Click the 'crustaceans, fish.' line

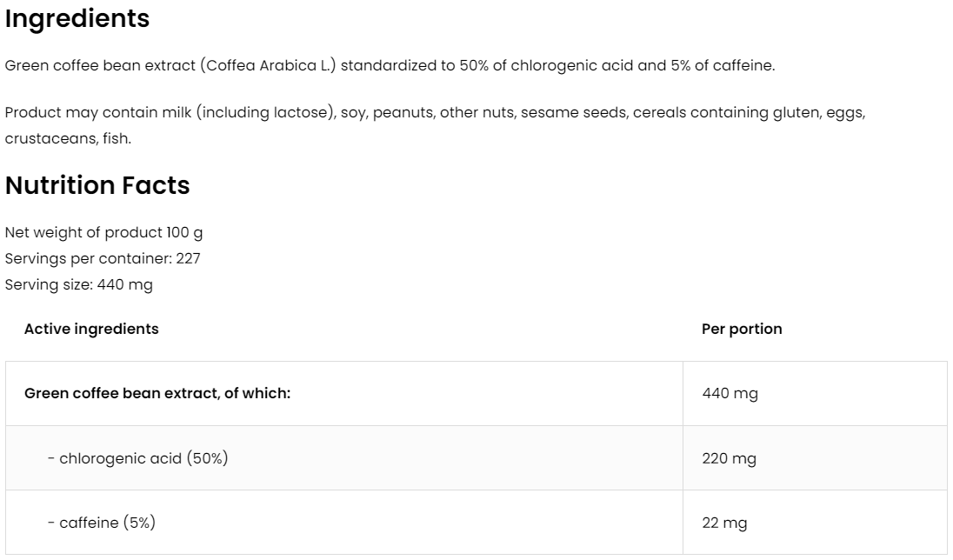(68, 139)
